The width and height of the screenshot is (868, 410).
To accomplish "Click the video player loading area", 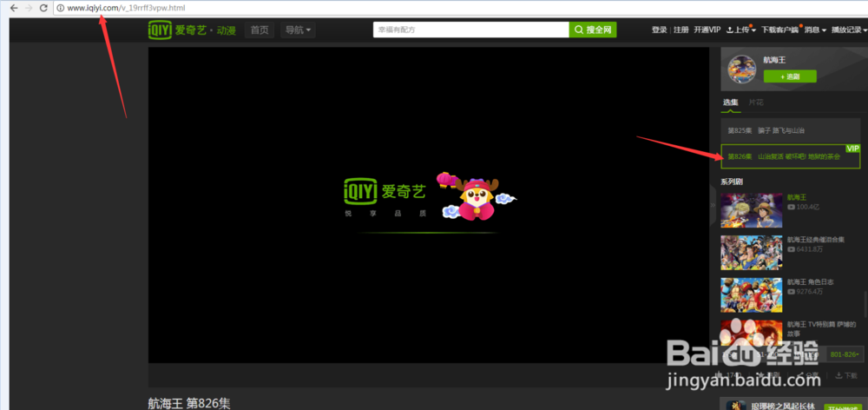I will click(x=429, y=205).
